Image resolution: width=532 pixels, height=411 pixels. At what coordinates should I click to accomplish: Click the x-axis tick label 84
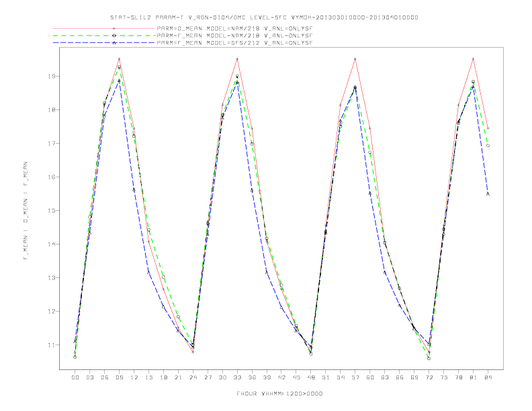point(488,377)
